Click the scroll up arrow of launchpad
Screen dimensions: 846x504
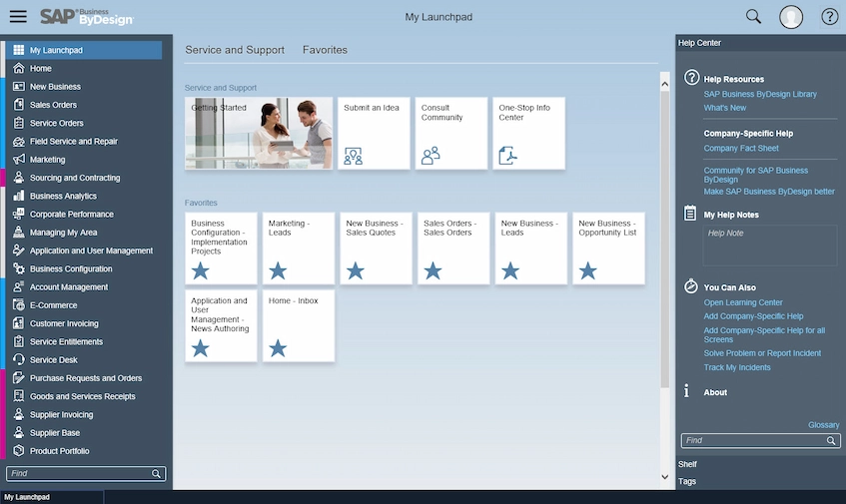pyautogui.click(x=665, y=84)
